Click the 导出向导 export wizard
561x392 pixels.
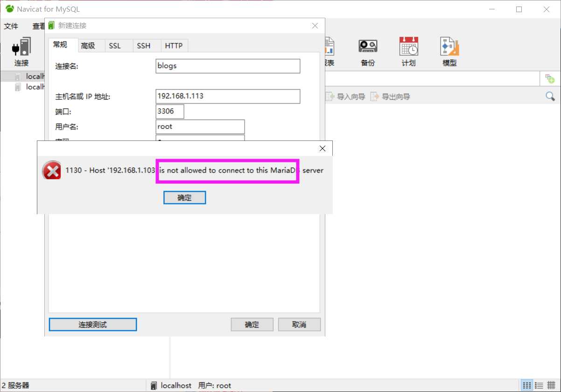390,97
